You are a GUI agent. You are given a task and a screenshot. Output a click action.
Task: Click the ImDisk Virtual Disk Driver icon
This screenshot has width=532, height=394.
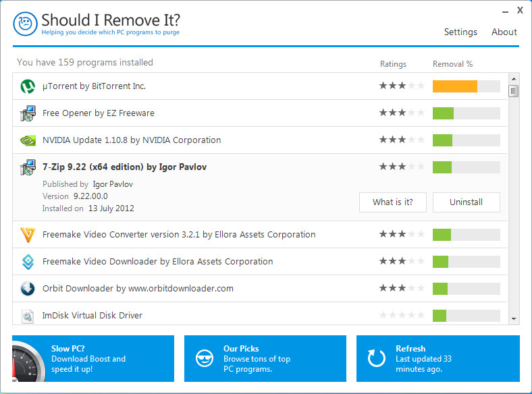coord(28,316)
